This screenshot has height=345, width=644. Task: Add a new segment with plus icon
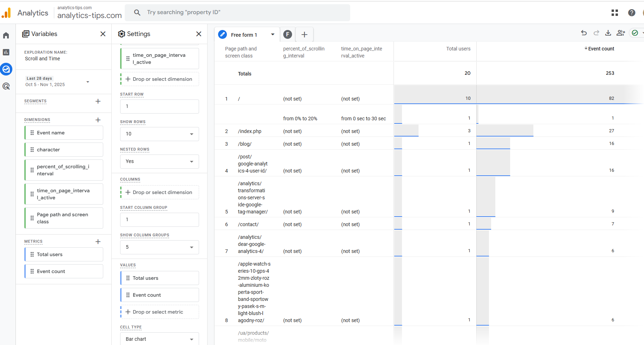click(x=98, y=101)
